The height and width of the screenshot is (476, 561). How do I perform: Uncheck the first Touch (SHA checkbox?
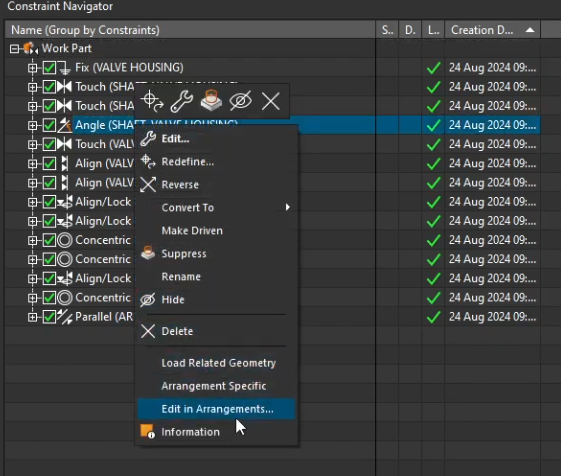(49, 87)
